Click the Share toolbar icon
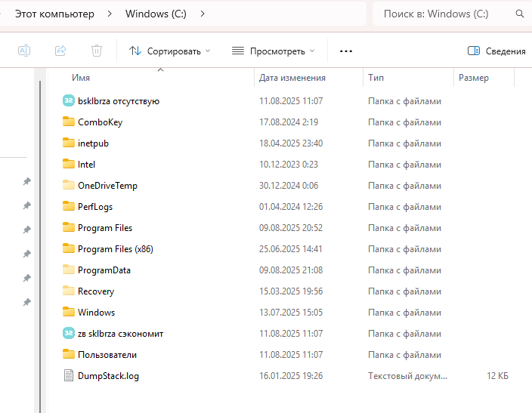The height and width of the screenshot is (413, 532). (60, 51)
